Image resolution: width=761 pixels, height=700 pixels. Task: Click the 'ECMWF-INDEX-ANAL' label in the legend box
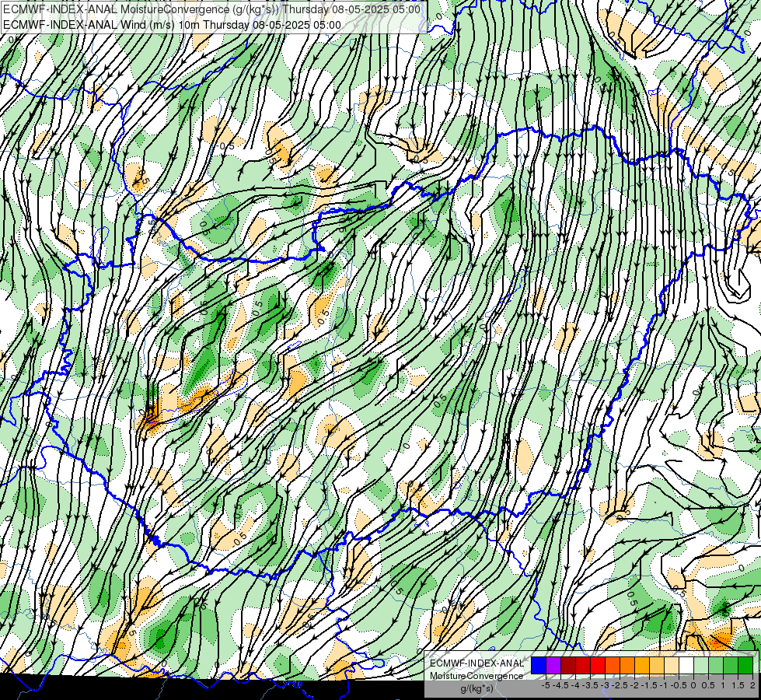[476, 663]
